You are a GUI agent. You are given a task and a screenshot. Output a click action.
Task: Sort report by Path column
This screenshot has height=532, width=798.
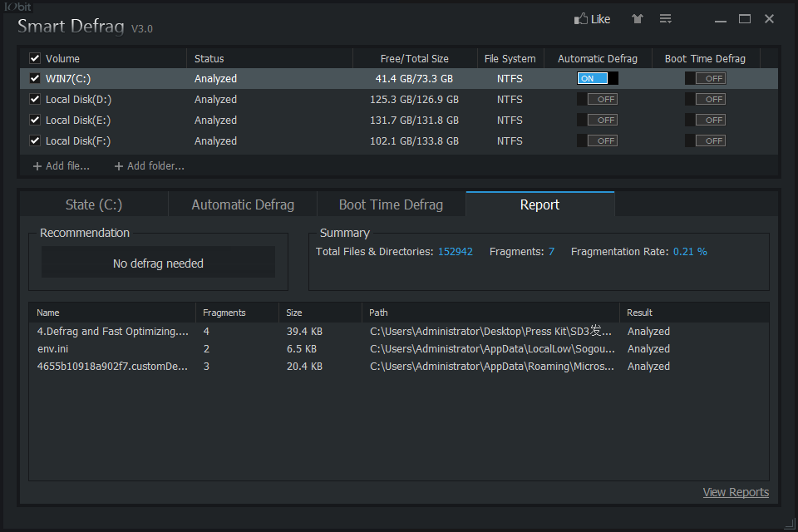tap(490, 313)
